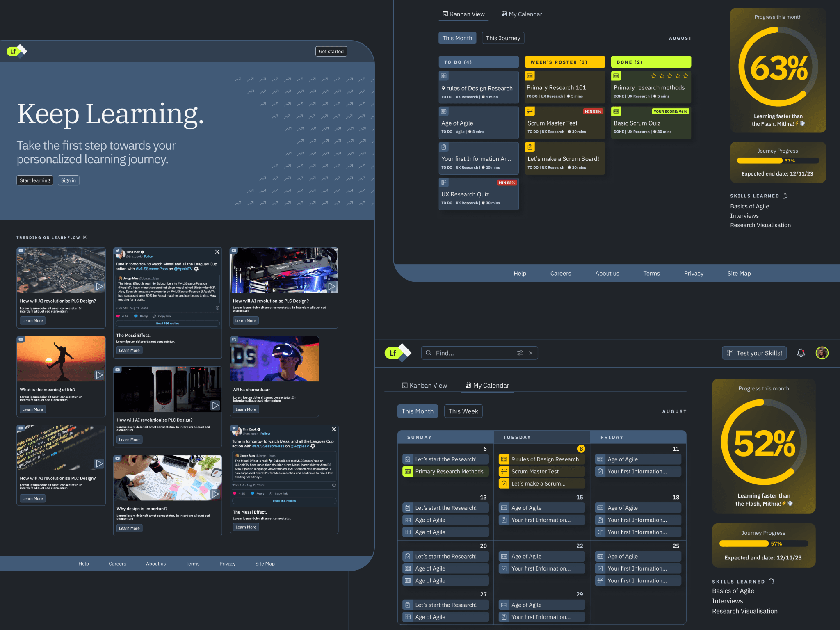The height and width of the screenshot is (630, 840).
Task: Select This Month in calendar view
Action: (417, 411)
